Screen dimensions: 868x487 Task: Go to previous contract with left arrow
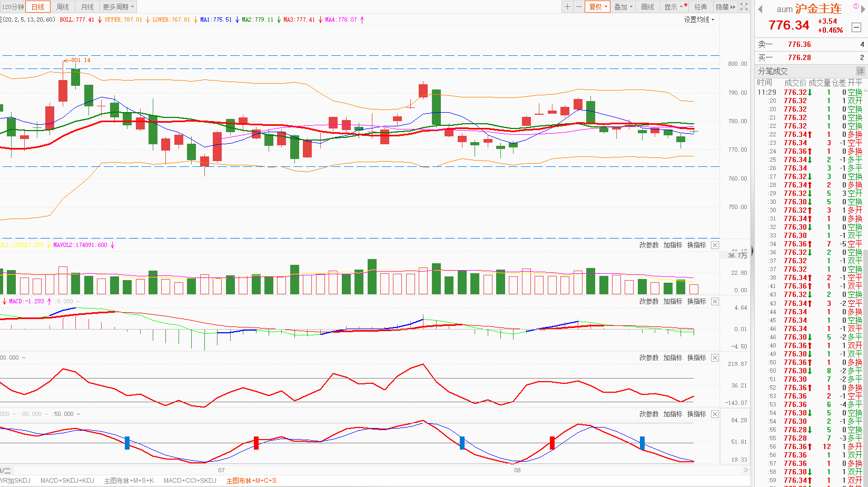[760, 9]
